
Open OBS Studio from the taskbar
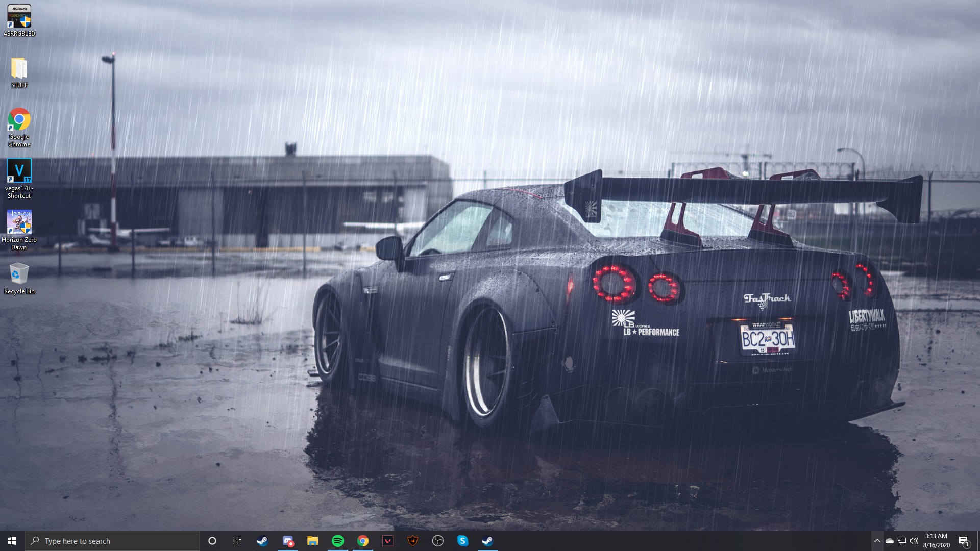(437, 541)
